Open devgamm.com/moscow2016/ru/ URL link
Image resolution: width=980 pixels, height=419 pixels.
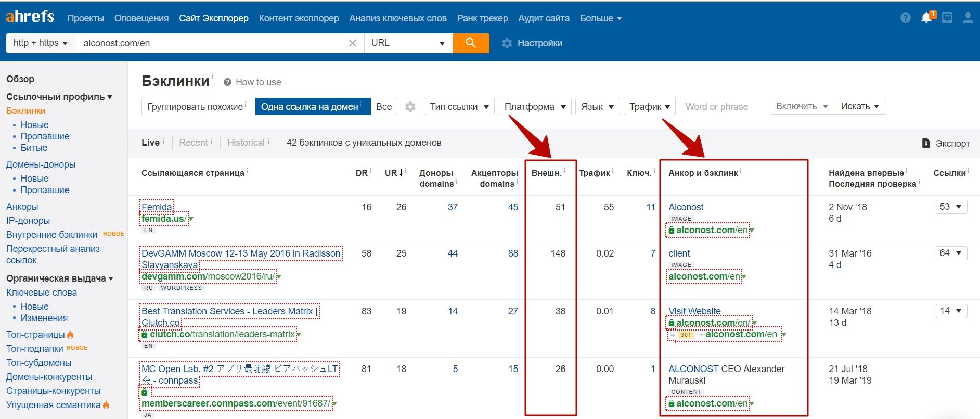pos(208,276)
